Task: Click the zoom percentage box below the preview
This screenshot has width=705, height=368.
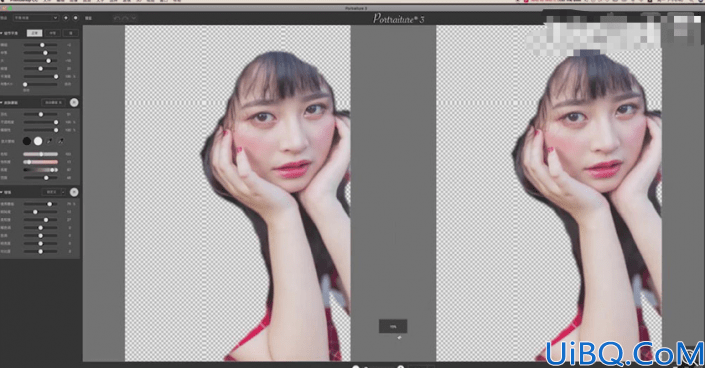Action: pos(393,326)
